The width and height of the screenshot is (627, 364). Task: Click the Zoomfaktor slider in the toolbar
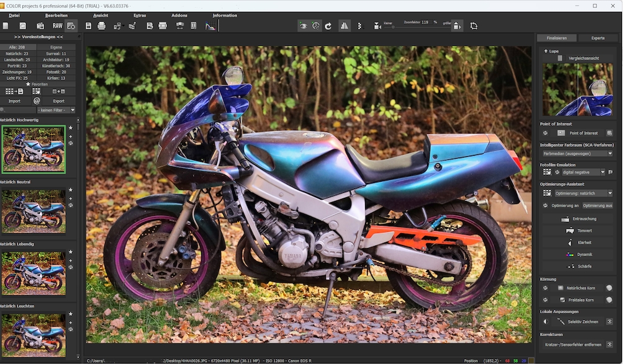pyautogui.click(x=393, y=27)
